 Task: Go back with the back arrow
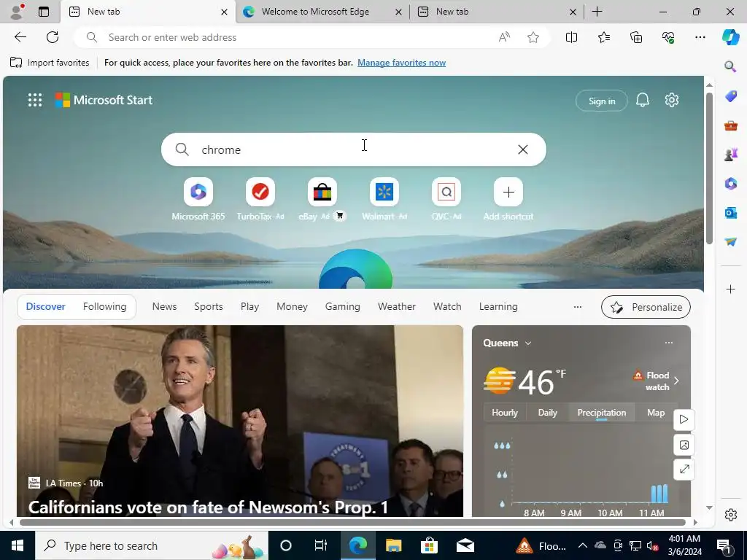click(20, 37)
